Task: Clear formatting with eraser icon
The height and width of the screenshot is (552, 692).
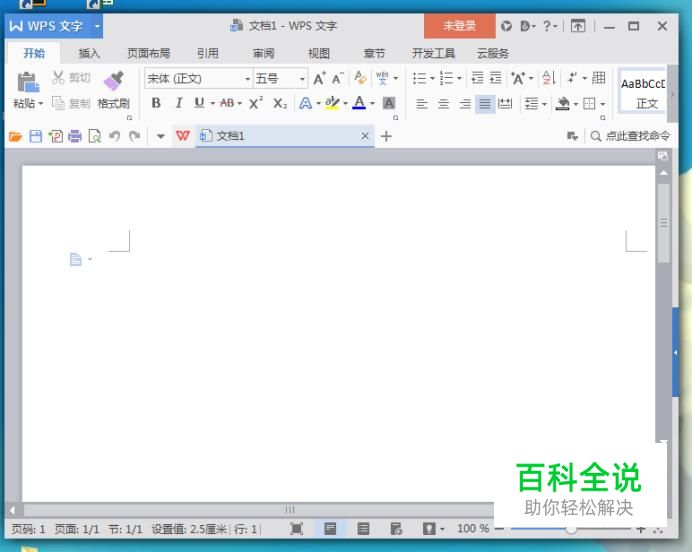Action: coord(360,78)
